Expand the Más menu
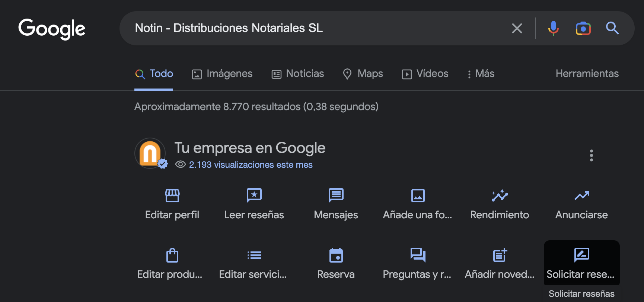Image resolution: width=644 pixels, height=302 pixels. click(x=481, y=74)
